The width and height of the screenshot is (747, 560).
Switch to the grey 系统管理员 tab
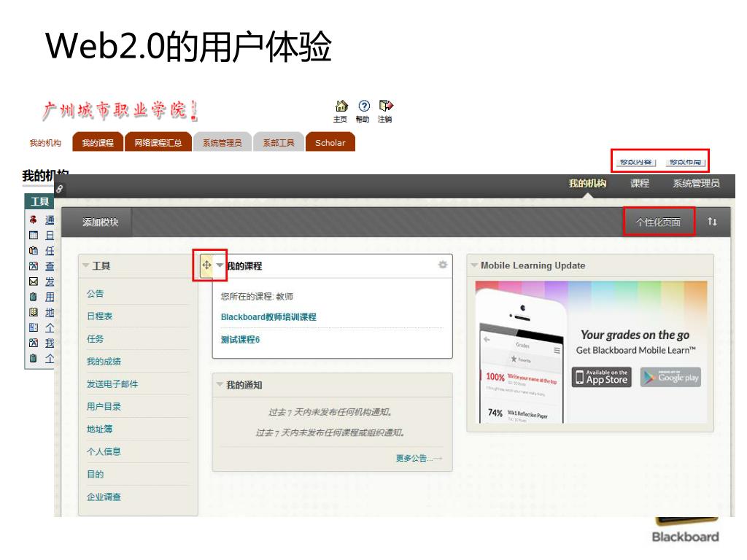pyautogui.click(x=222, y=142)
